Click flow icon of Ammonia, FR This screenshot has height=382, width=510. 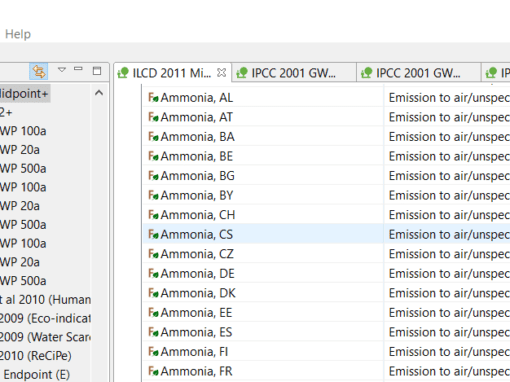(153, 371)
